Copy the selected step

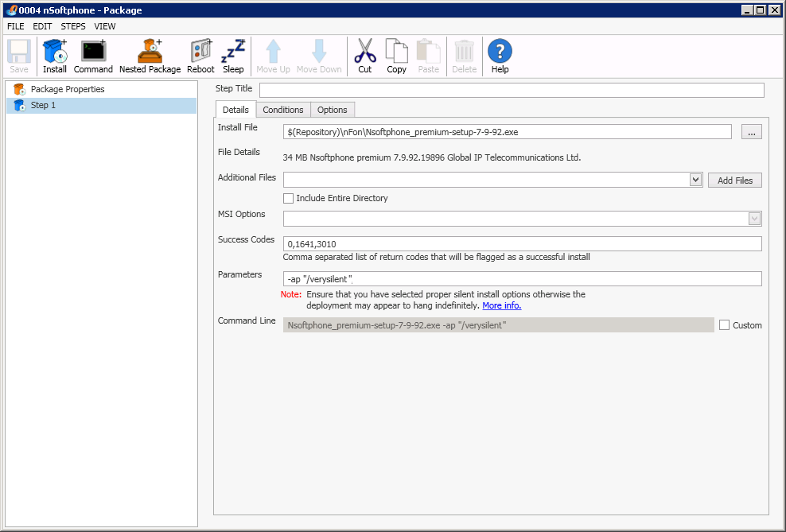396,56
